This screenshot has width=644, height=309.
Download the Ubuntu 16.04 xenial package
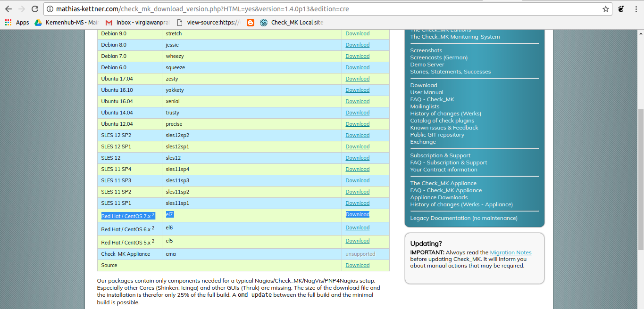357,101
